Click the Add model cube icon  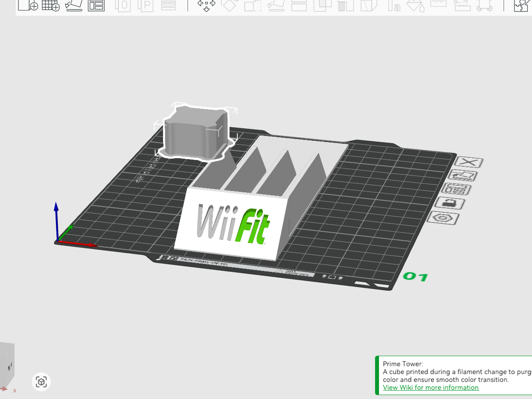point(28,5)
